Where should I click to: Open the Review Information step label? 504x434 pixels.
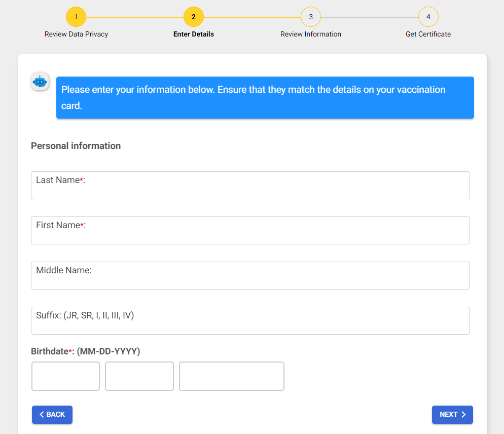coord(311,34)
